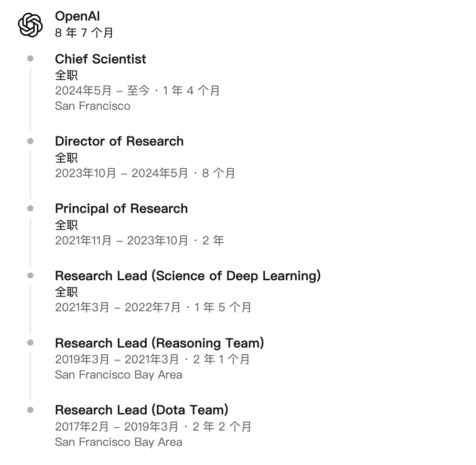Click the OpenAI company logo
Image resolution: width=476 pixels, height=465 pixels.
30,25
